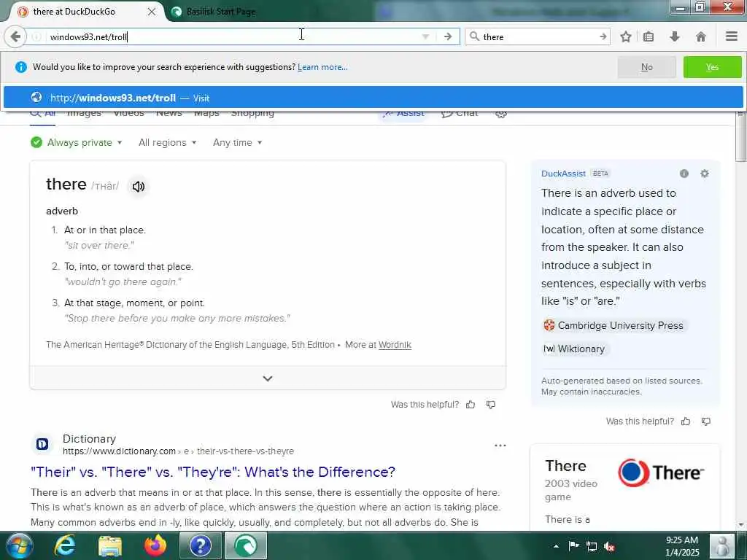This screenshot has height=560, width=747.
Task: Open the address bar history dropdown
Action: point(425,36)
